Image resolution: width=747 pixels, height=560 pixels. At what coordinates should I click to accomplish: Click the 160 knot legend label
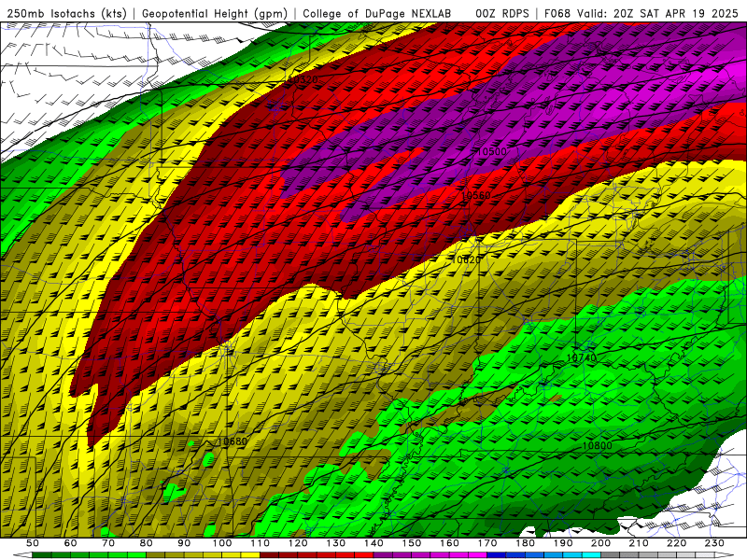click(x=449, y=543)
